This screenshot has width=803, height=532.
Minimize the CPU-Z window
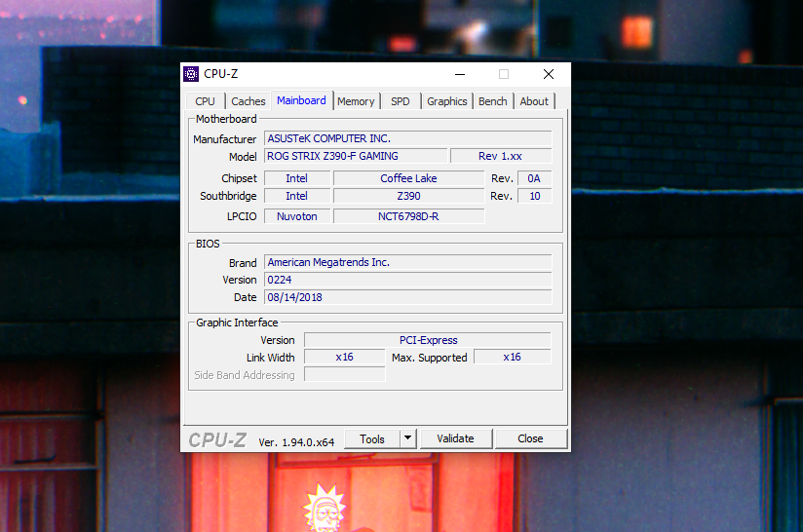tap(460, 74)
